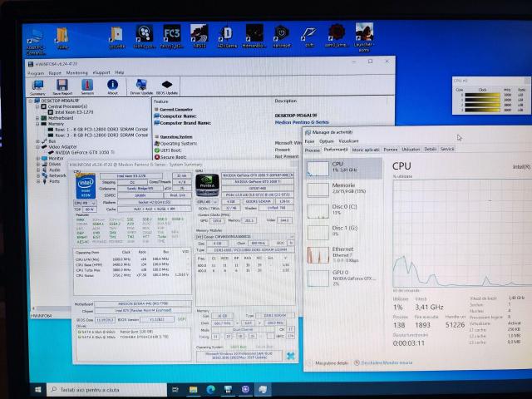
Task: Click the BIOS Update chip icon
Action: (167, 87)
